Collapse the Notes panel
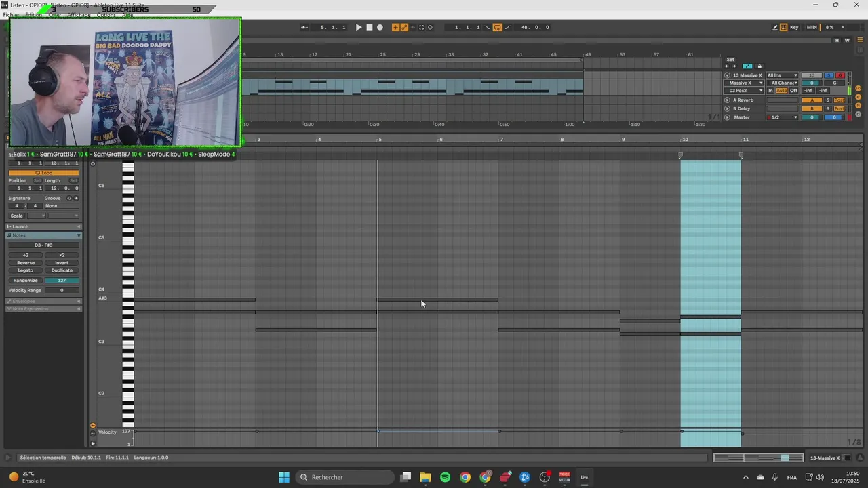The width and height of the screenshot is (868, 488). (x=43, y=235)
